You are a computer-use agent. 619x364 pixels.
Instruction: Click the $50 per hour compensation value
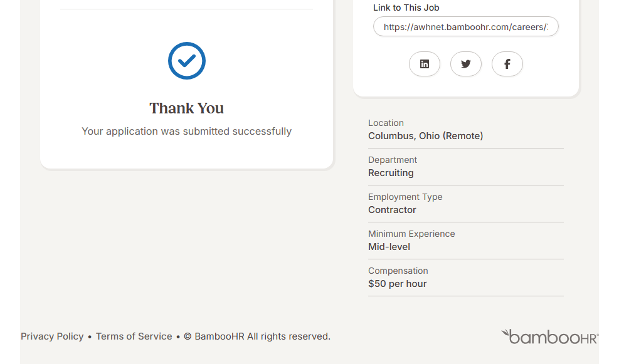click(397, 284)
